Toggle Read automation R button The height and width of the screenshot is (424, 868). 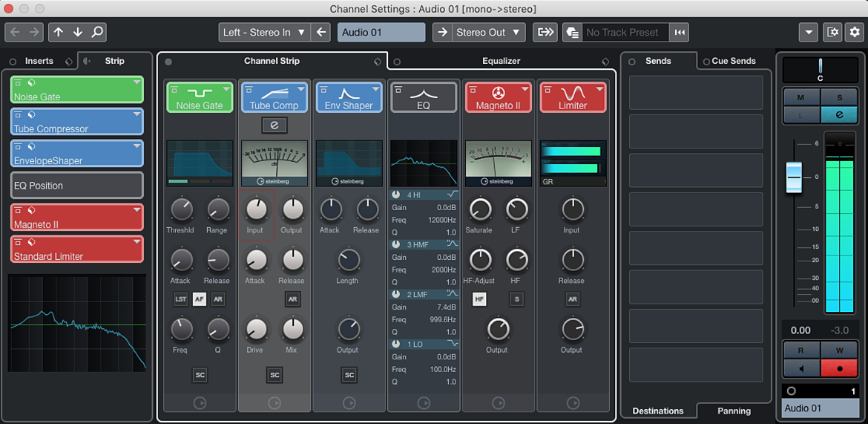(x=800, y=350)
